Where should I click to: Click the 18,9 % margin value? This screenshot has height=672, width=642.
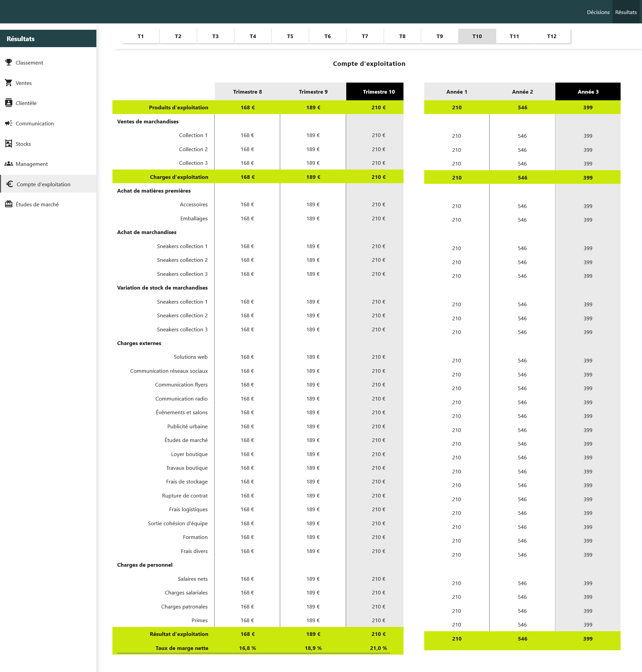(313, 648)
